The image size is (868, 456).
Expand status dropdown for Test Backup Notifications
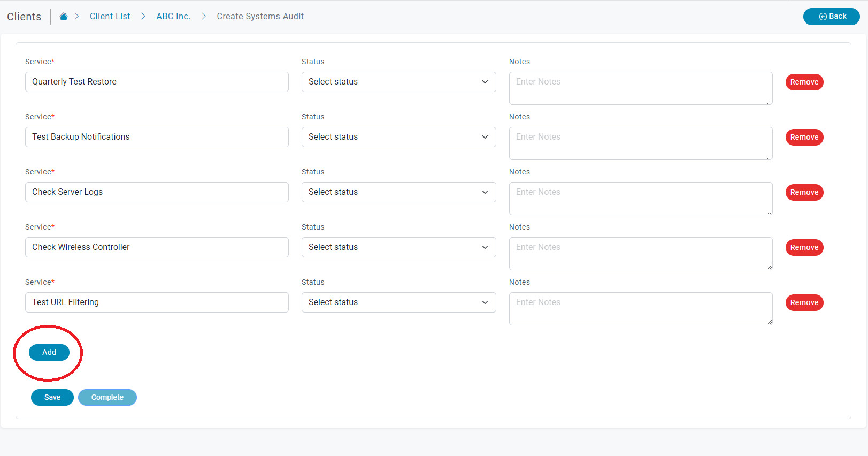tap(398, 137)
